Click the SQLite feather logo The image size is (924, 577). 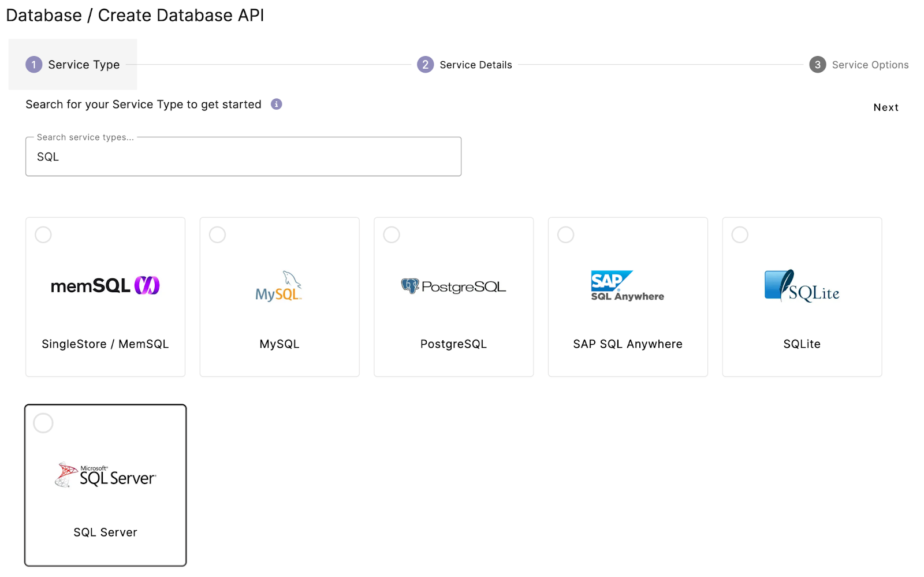(802, 286)
